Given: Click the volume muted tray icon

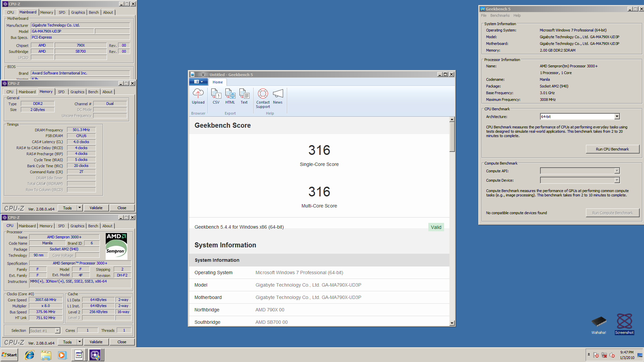Looking at the screenshot, I should (x=612, y=355).
